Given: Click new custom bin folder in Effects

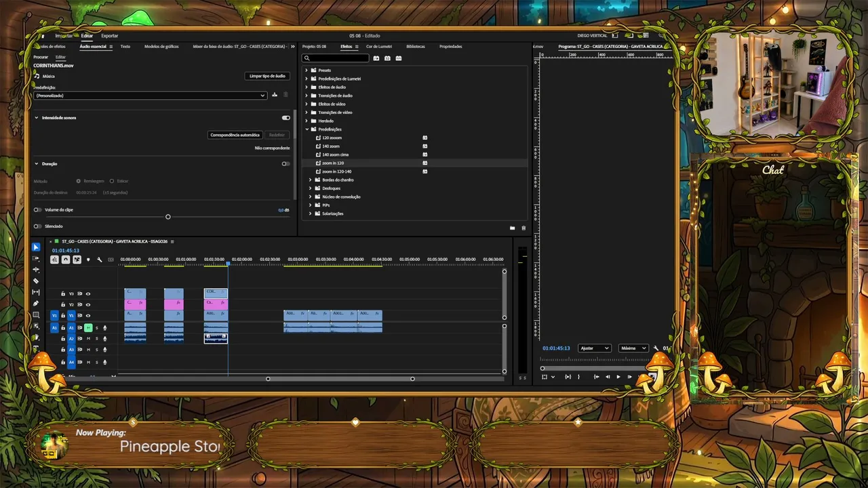Looking at the screenshot, I should pyautogui.click(x=513, y=228).
